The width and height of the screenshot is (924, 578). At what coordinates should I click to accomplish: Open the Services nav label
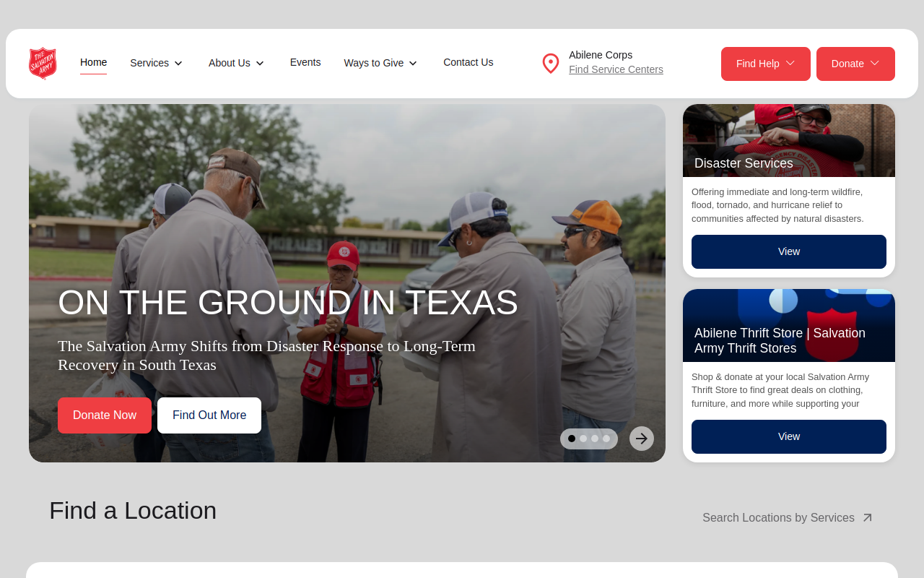click(149, 63)
